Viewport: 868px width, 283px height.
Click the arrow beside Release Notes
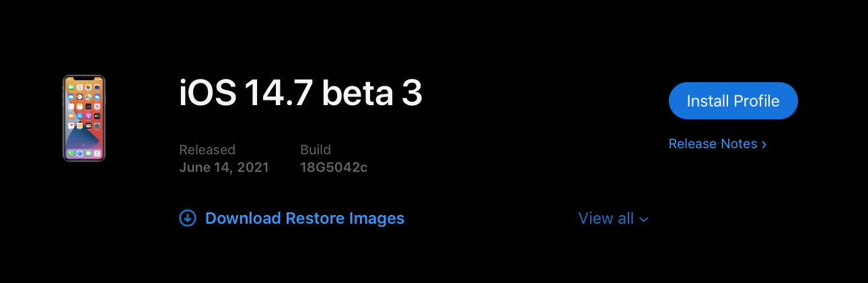click(x=764, y=144)
